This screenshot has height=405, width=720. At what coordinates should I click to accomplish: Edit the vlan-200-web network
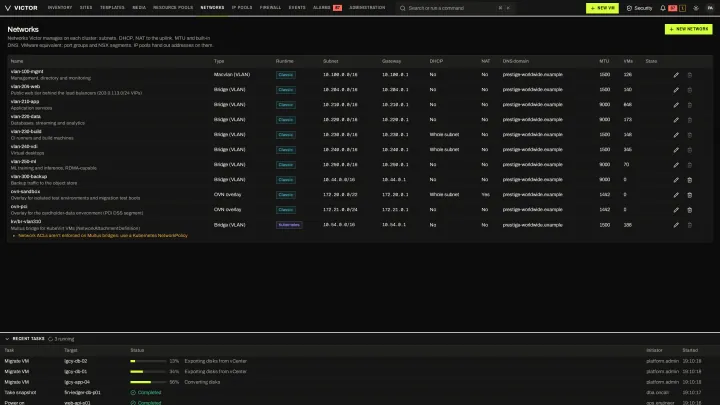click(x=676, y=90)
